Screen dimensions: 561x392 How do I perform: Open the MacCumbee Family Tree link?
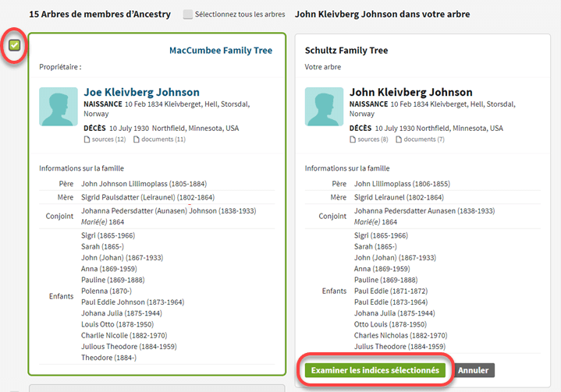point(221,51)
